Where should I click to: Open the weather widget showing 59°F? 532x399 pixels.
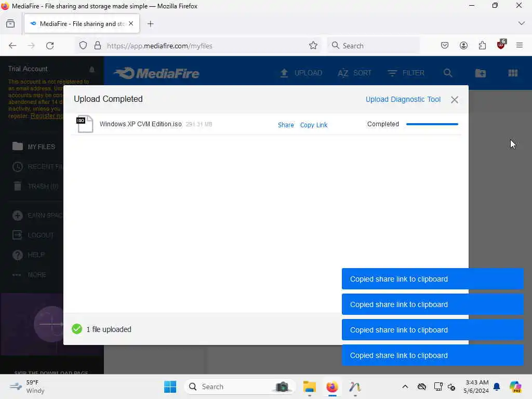click(27, 387)
